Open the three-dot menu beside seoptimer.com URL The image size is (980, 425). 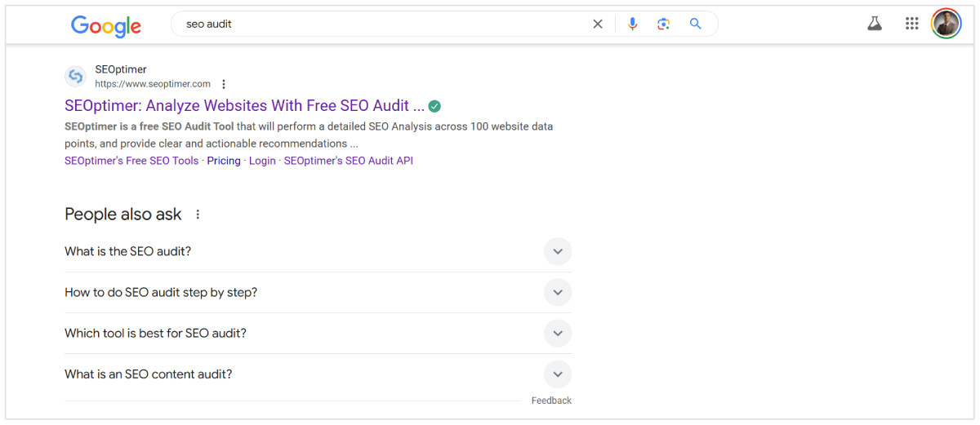click(x=224, y=84)
